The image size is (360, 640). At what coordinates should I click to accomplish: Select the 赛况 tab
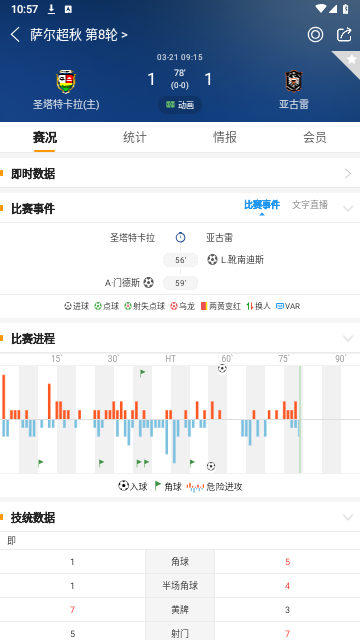click(x=44, y=138)
